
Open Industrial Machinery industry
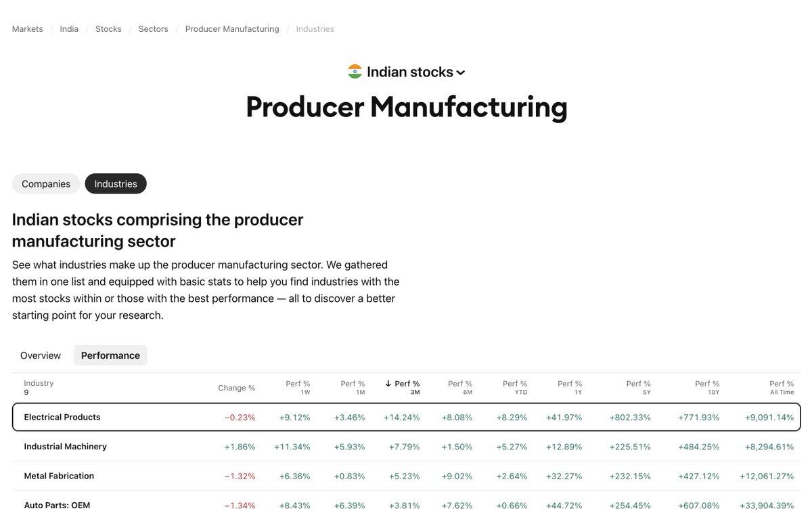point(66,447)
